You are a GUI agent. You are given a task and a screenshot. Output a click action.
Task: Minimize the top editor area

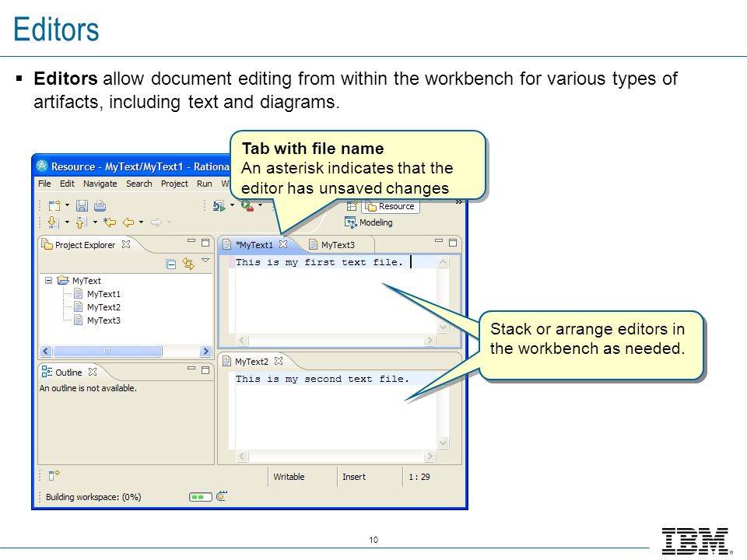439,241
